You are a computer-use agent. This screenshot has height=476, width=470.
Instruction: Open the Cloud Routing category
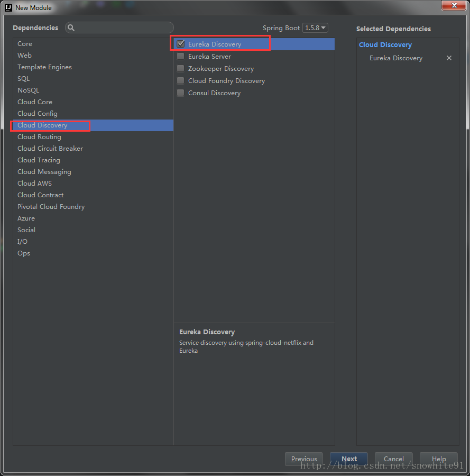tap(93, 137)
